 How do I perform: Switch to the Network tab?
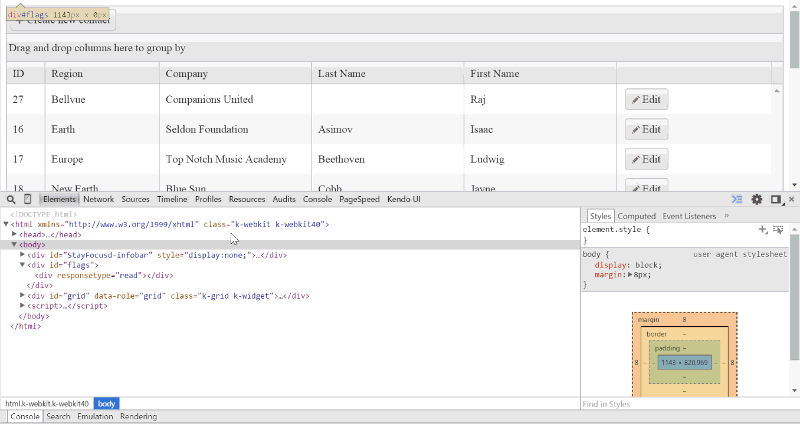98,199
